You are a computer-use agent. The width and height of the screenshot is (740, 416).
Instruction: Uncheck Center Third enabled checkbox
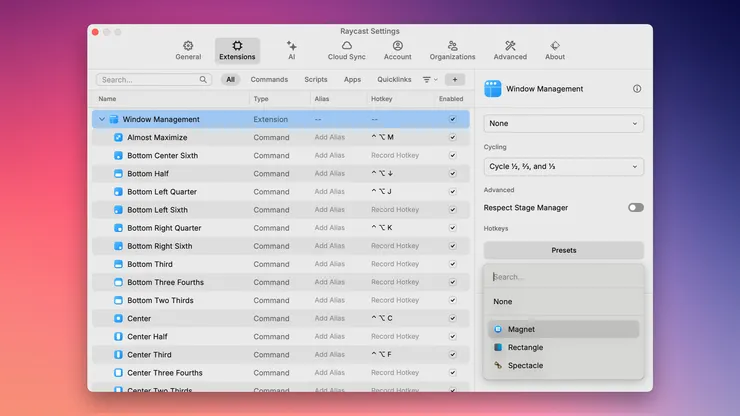(453, 355)
